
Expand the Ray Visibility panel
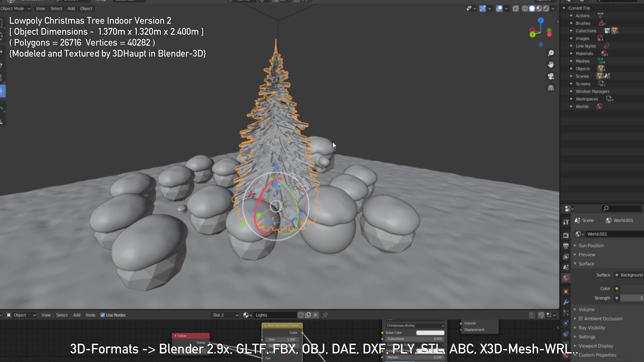click(x=575, y=328)
